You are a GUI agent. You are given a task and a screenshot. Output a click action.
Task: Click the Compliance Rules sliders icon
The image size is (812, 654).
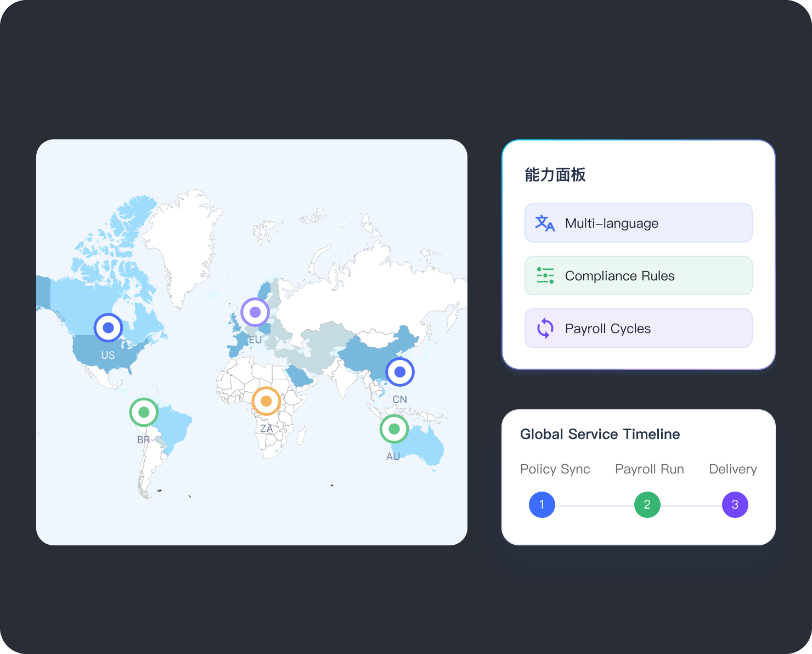[x=545, y=275]
